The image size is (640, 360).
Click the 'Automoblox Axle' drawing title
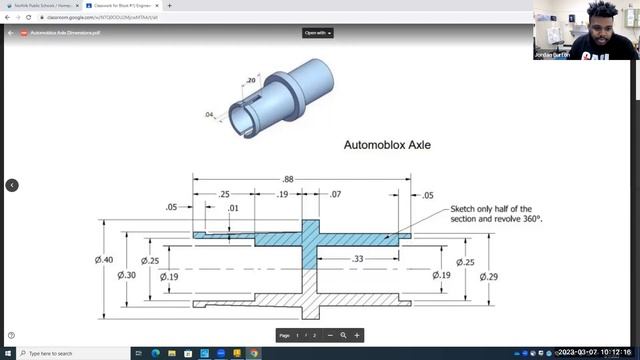[x=387, y=145]
